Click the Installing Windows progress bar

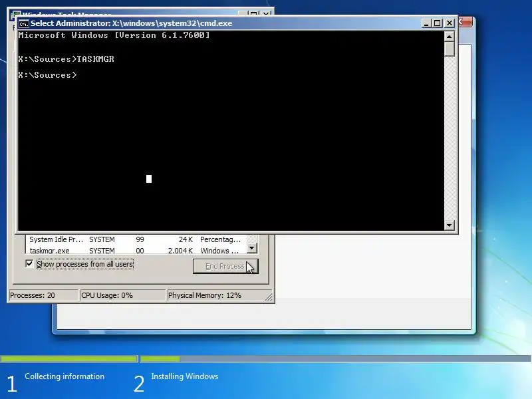coord(336,358)
